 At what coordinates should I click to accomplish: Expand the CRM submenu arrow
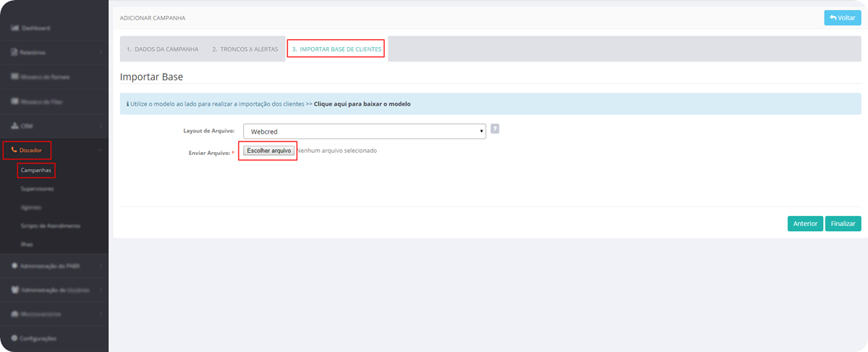(100, 126)
